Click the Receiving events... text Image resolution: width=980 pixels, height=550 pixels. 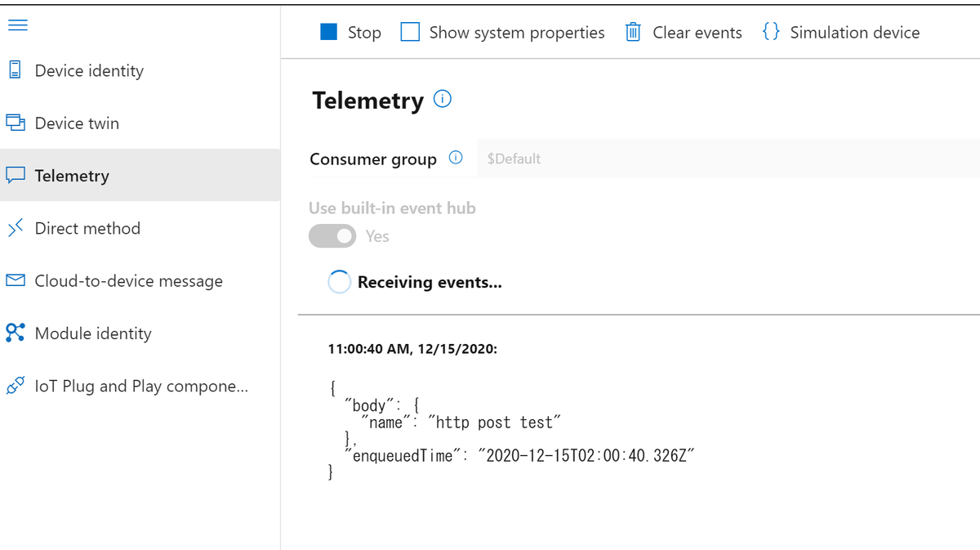(430, 282)
